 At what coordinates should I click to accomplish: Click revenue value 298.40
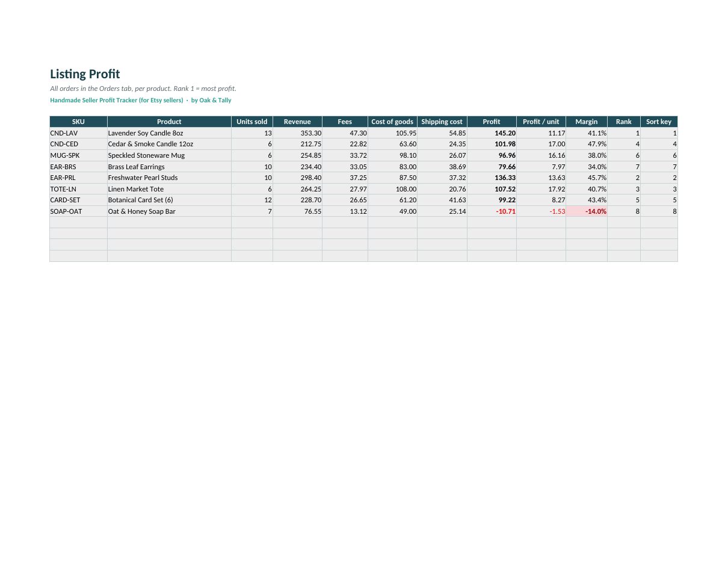click(x=297, y=178)
